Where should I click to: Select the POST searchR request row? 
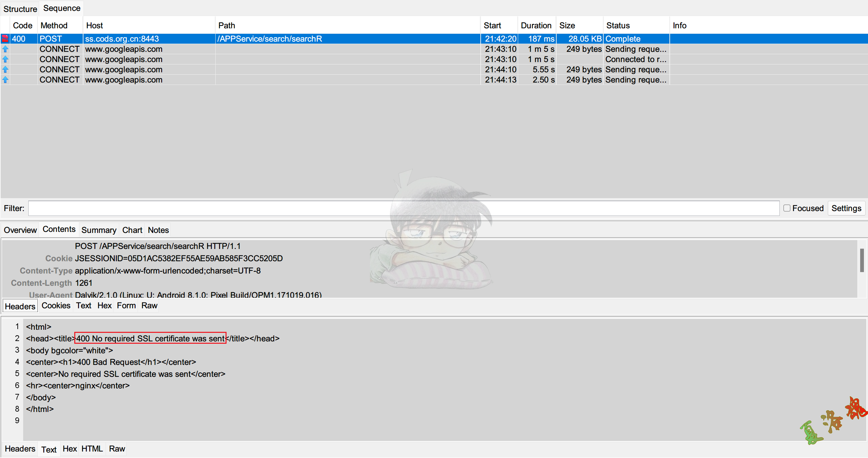pos(269,39)
